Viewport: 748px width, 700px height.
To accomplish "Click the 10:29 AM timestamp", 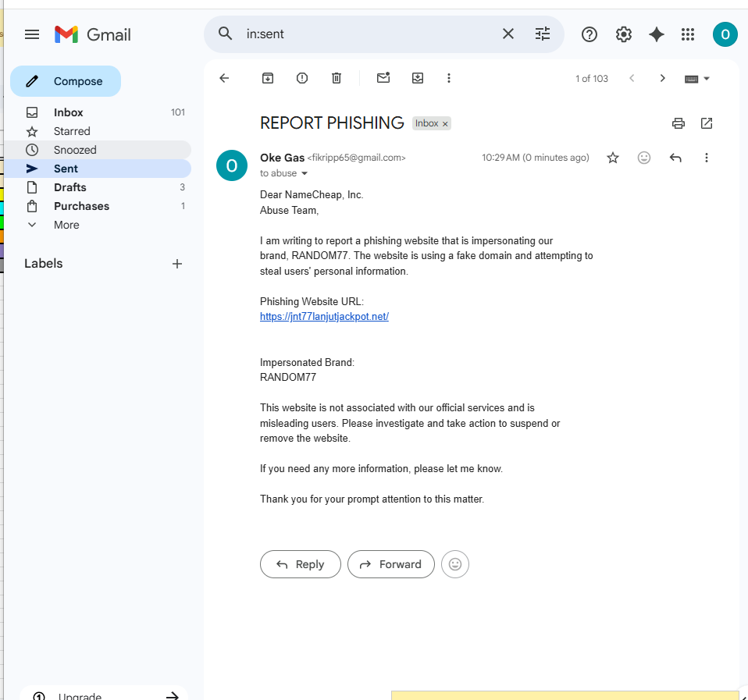I will tap(536, 158).
